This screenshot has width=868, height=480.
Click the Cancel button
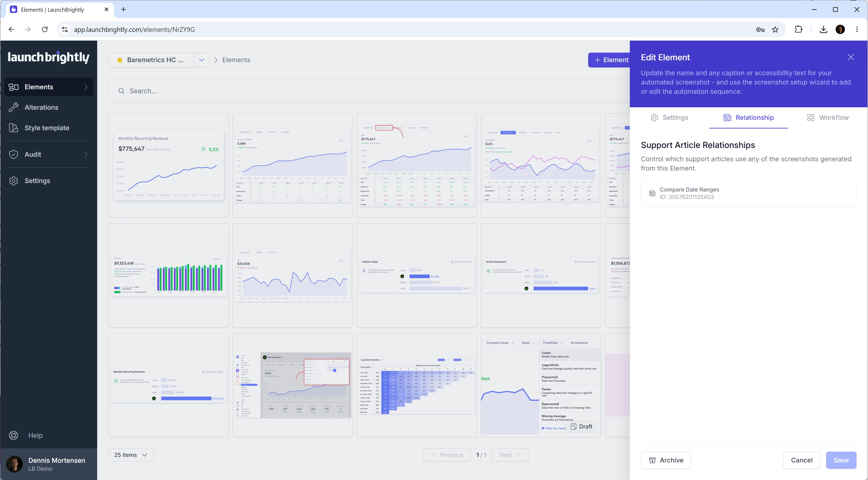[x=802, y=460]
